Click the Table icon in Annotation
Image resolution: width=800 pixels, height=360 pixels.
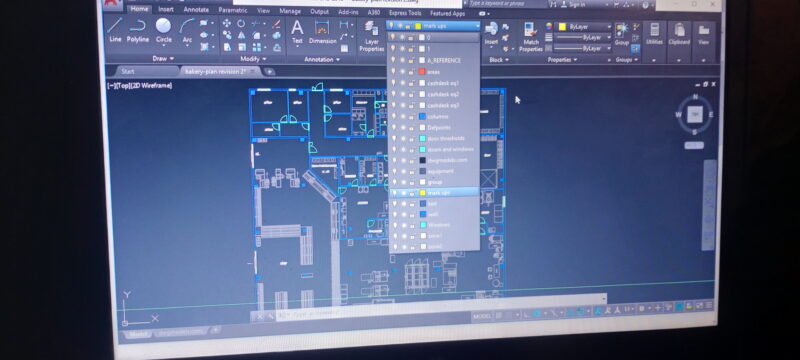(344, 48)
